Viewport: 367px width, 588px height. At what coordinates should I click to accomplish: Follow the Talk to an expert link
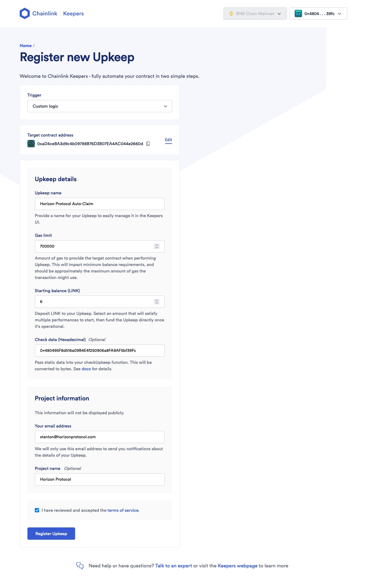[x=173, y=566]
